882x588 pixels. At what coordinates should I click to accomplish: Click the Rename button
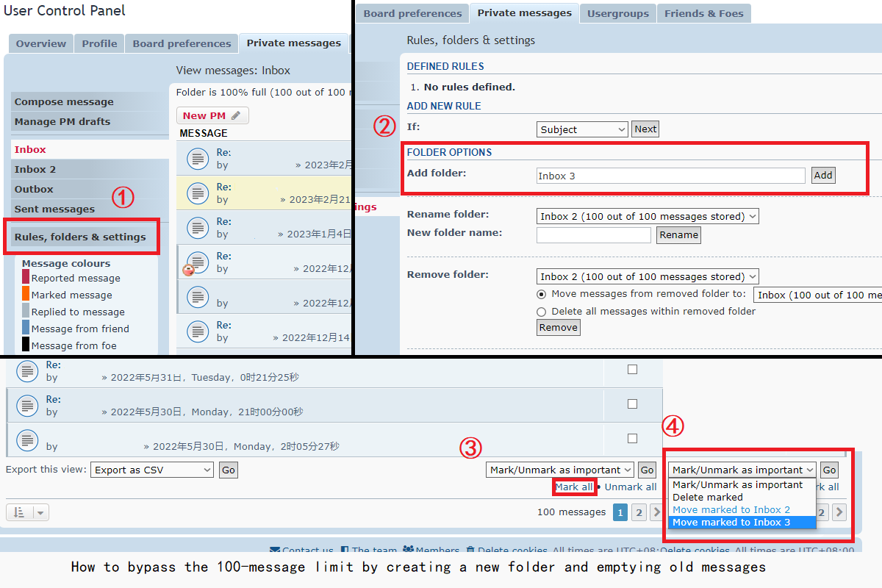pos(678,235)
